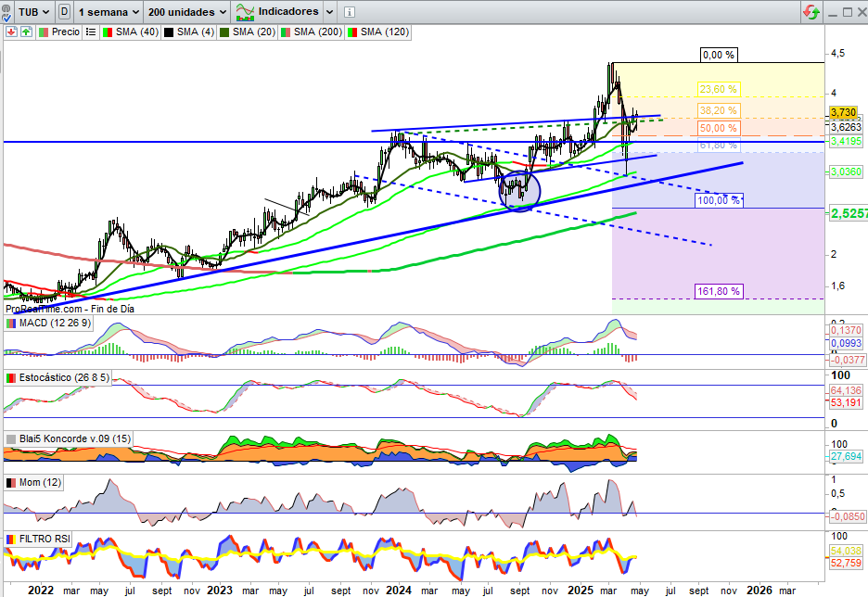The image size is (868, 597).
Task: Open the 200 unidades dropdown
Action: [x=187, y=12]
